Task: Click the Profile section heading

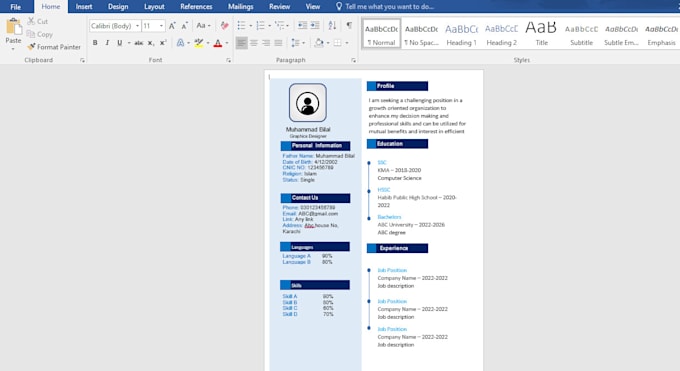Action: tap(397, 86)
